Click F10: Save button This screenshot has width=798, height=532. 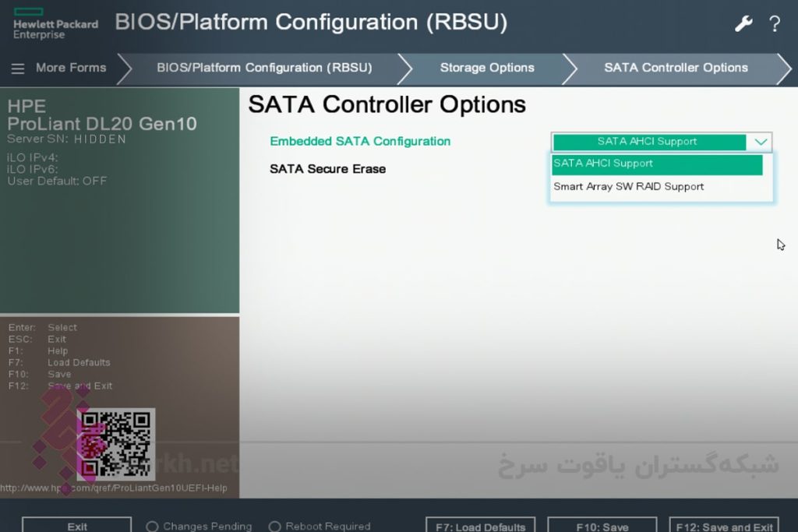tap(602, 526)
